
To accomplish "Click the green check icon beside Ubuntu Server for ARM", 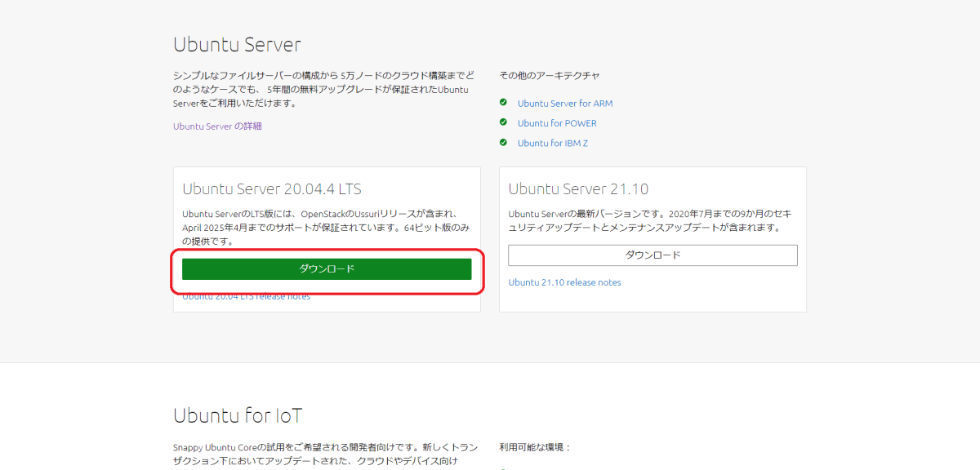I will [504, 103].
